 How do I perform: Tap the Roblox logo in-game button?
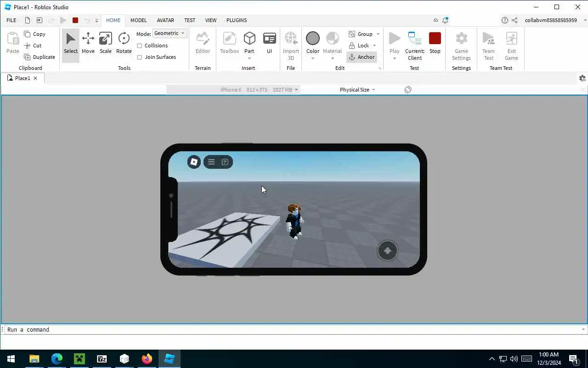tap(194, 162)
